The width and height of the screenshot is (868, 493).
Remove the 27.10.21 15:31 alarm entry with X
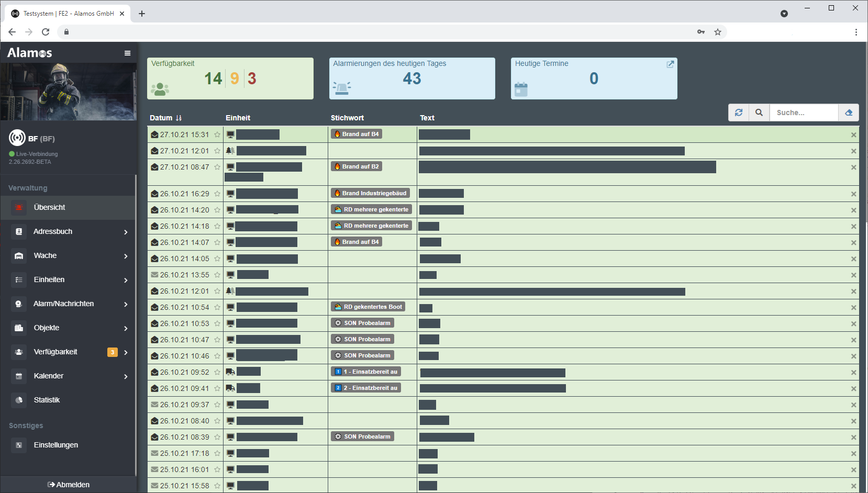tap(853, 135)
